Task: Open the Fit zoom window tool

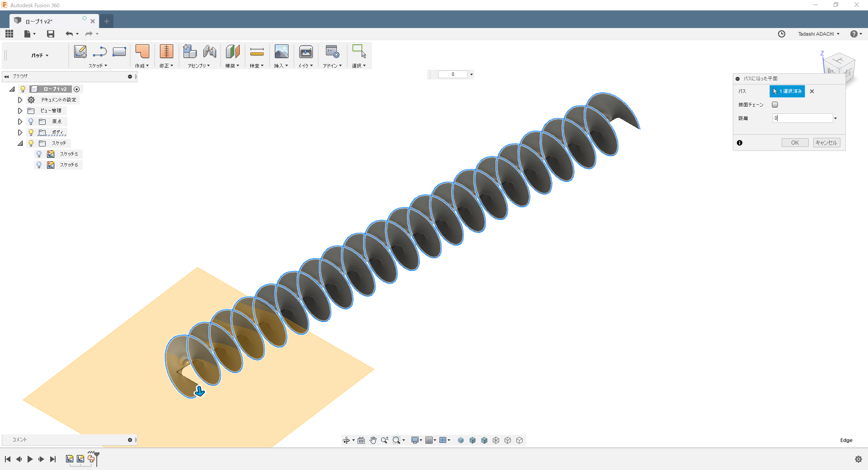Action: point(396,440)
